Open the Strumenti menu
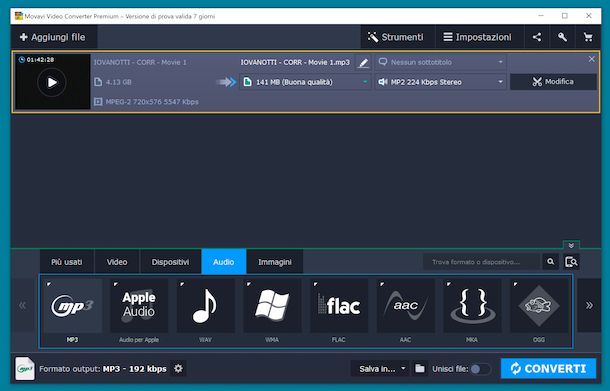Screen dimensions: 610x391 [396, 37]
